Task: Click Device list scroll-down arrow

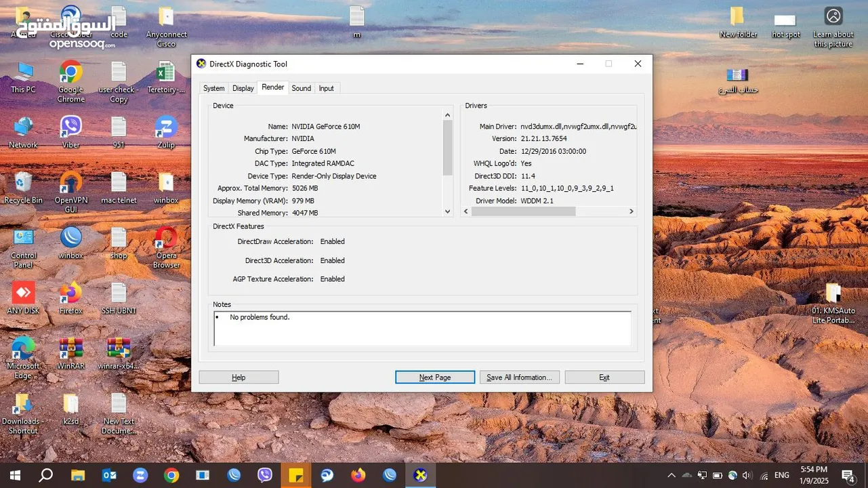Action: tap(447, 211)
